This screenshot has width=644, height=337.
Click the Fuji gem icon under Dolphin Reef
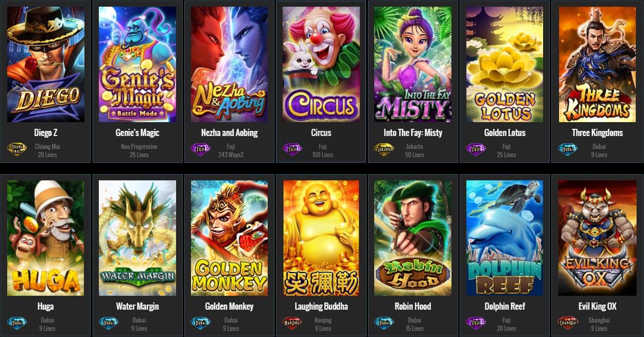pyautogui.click(x=476, y=324)
